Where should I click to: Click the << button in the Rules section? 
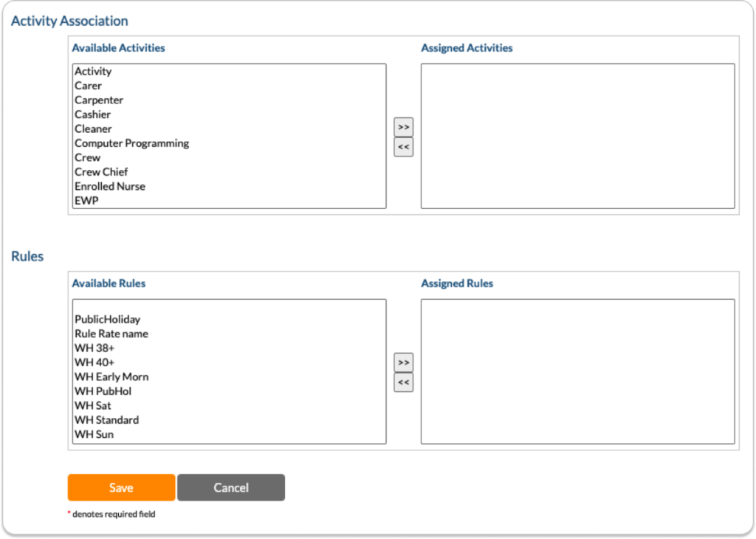[x=403, y=382]
